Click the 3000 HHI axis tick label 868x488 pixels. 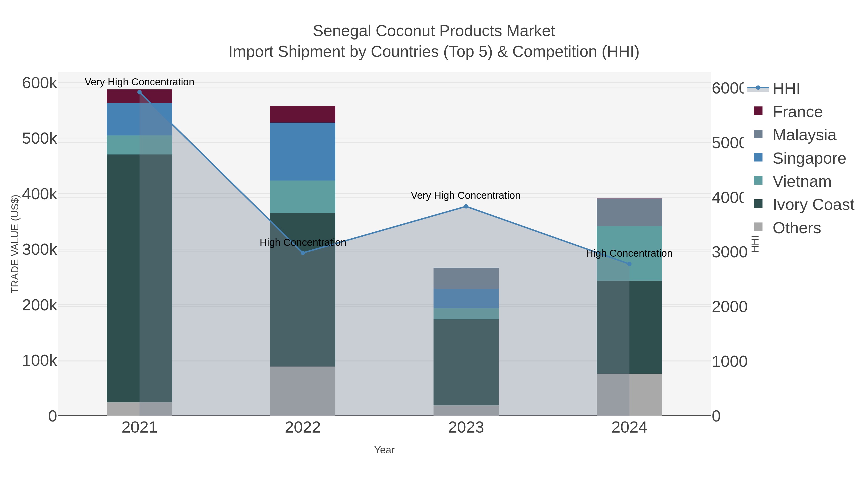[x=730, y=252]
